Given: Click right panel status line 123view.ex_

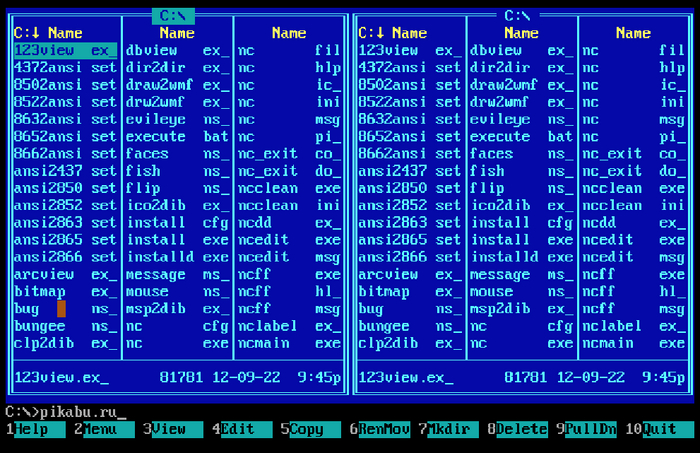Looking at the screenshot, I should (522, 378).
